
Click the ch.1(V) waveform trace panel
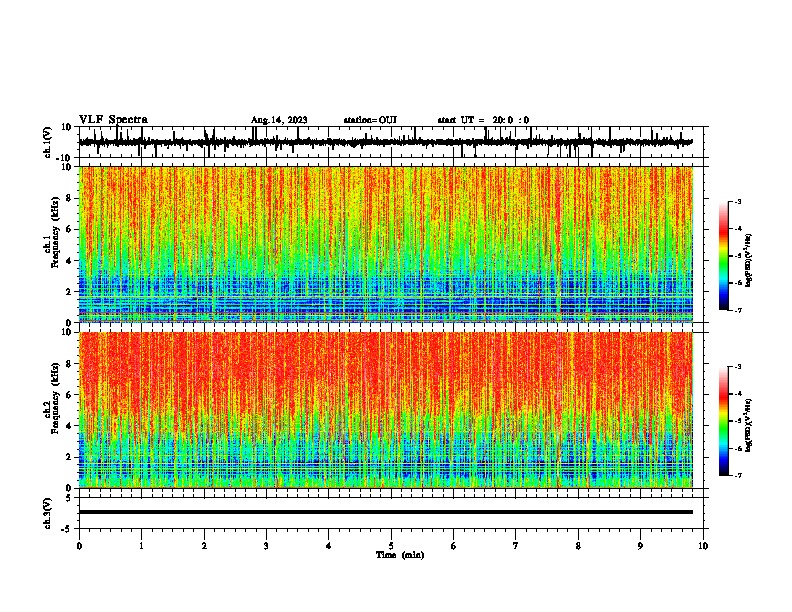pos(393,142)
